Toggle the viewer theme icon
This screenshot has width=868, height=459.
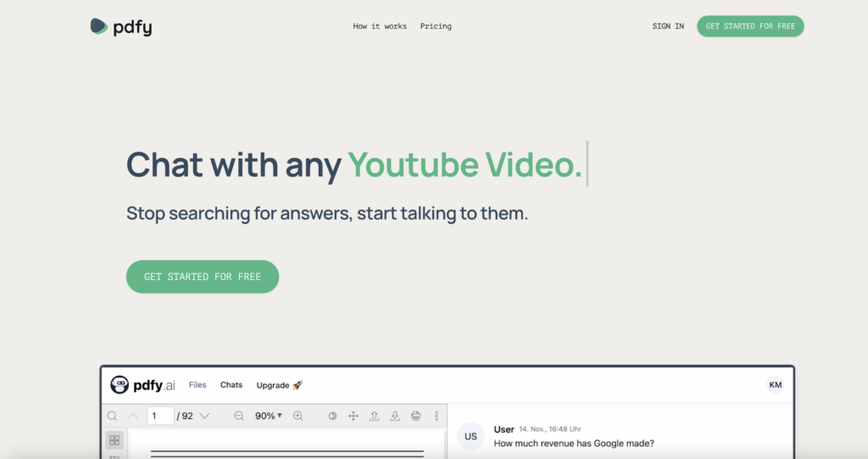pyautogui.click(x=332, y=416)
